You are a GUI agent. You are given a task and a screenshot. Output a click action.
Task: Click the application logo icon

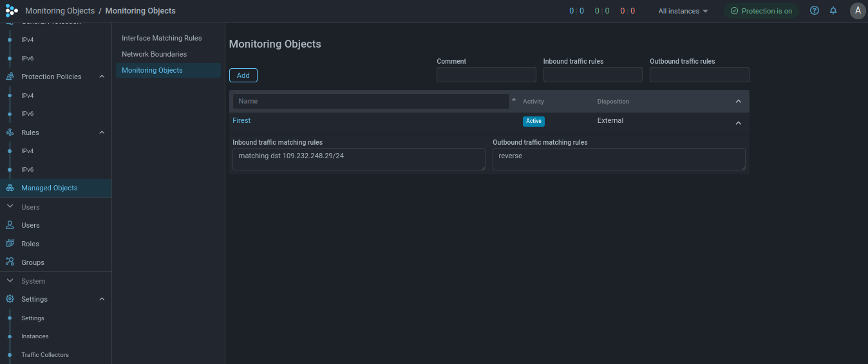pyautogui.click(x=12, y=11)
